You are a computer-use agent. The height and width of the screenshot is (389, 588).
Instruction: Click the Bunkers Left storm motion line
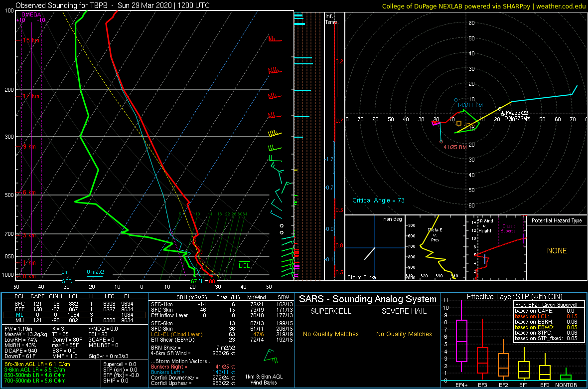click(x=193, y=372)
